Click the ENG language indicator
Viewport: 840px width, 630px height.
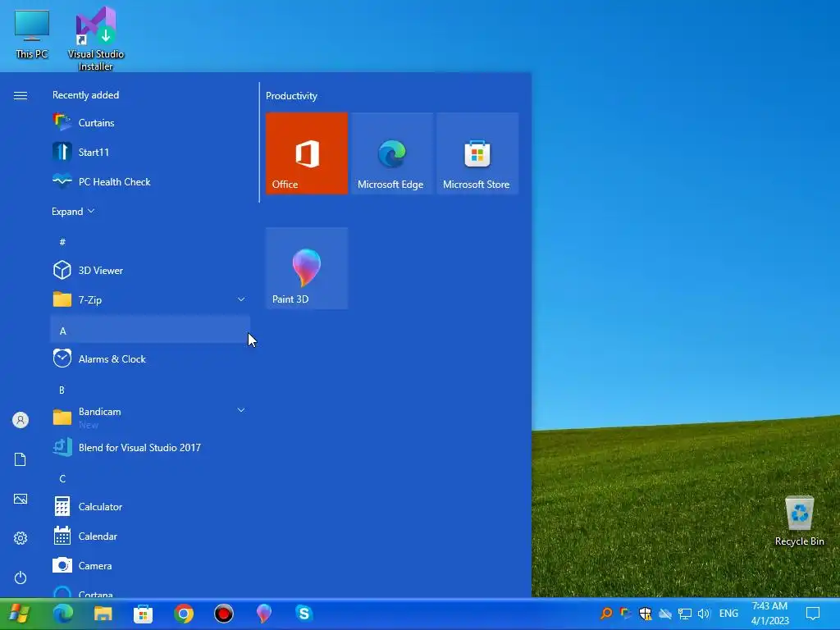(728, 614)
